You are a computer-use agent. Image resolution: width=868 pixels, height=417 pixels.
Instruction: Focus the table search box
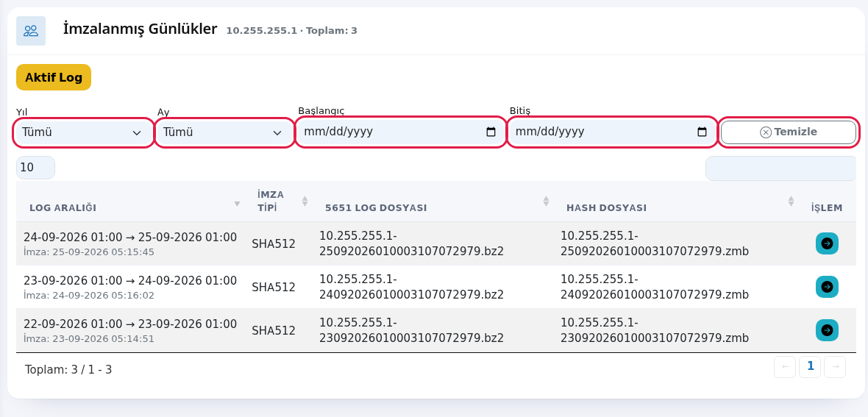point(780,168)
